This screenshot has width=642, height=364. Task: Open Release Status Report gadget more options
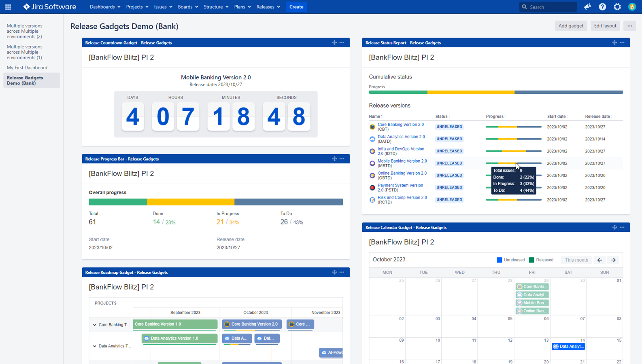tap(622, 42)
